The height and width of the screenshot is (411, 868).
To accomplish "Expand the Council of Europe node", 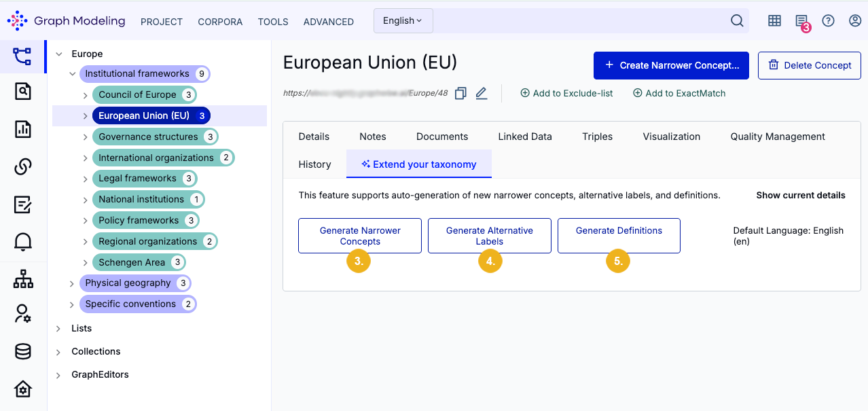I will pos(86,94).
